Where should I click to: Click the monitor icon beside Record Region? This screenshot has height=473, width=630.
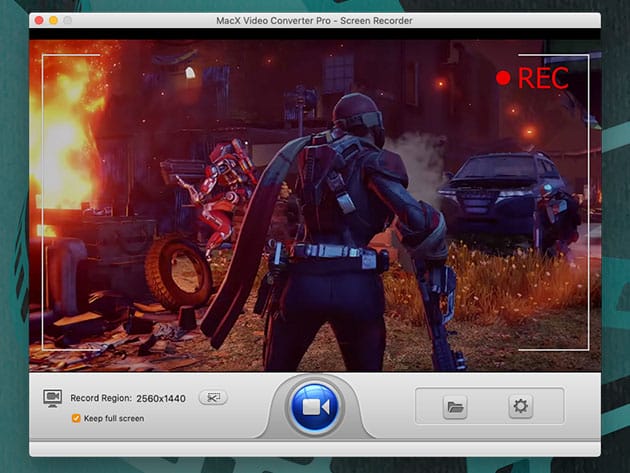[x=53, y=398]
